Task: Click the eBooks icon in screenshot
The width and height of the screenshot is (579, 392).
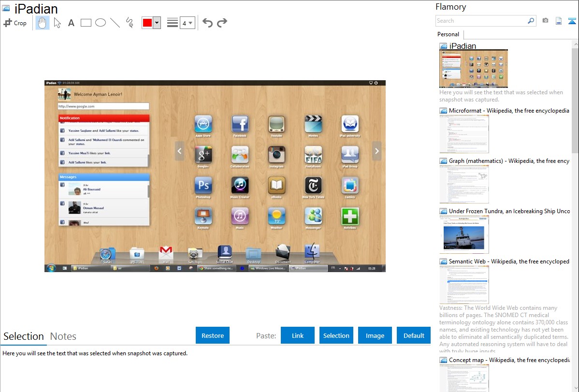Action: [276, 186]
